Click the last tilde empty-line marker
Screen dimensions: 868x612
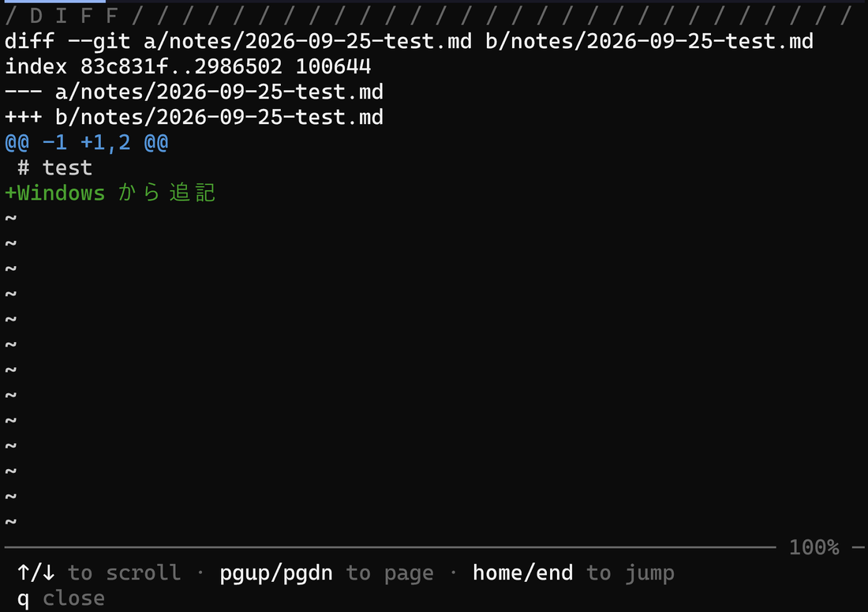tap(10, 522)
